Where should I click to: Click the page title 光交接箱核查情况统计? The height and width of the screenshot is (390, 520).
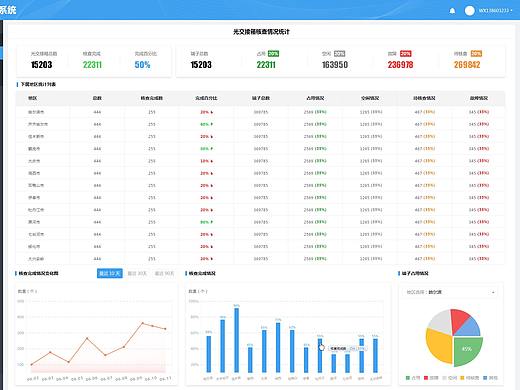coord(261,32)
